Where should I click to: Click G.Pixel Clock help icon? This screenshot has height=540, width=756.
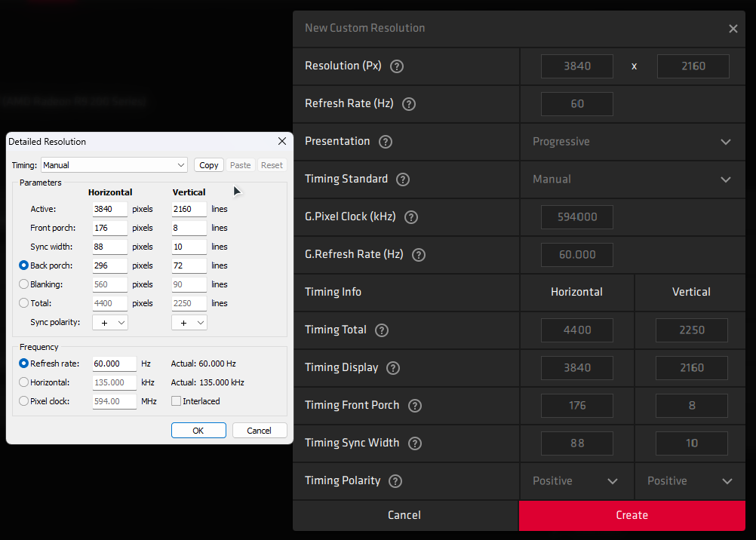411,217
